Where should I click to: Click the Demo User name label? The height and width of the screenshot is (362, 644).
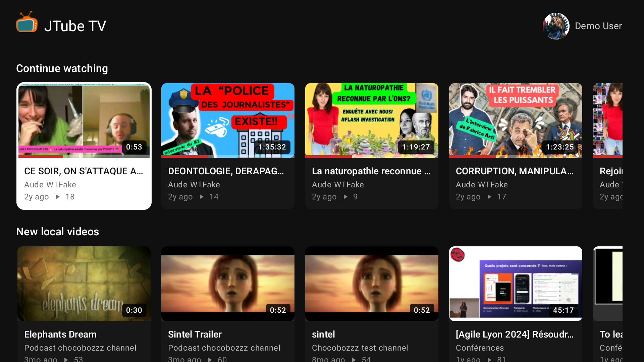[598, 26]
